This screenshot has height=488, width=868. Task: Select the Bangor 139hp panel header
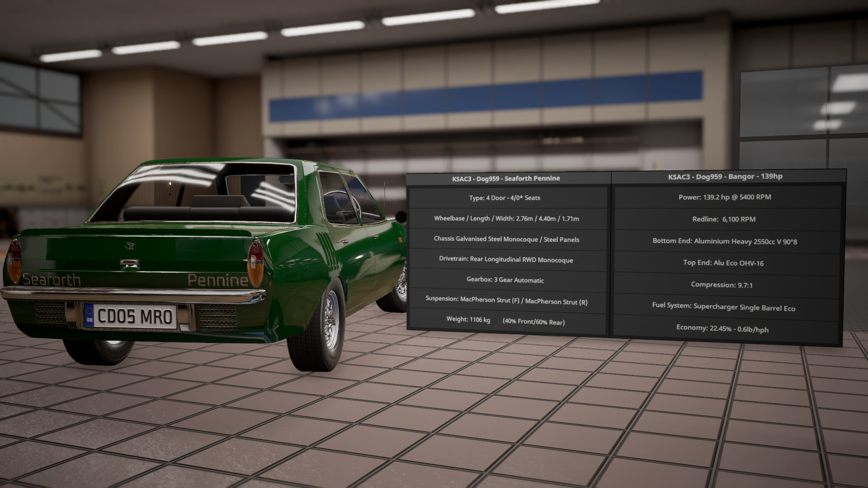coord(725,177)
